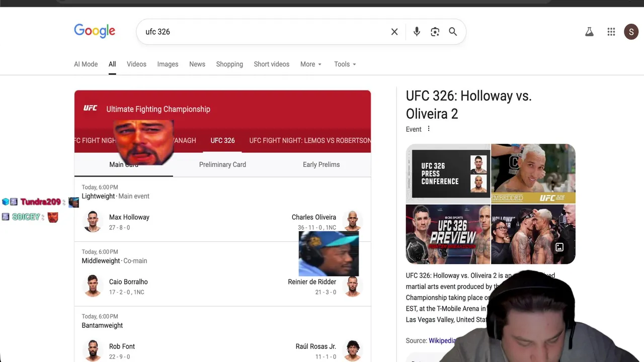
Task: Open the Wikipedia source link
Action: coord(442,341)
